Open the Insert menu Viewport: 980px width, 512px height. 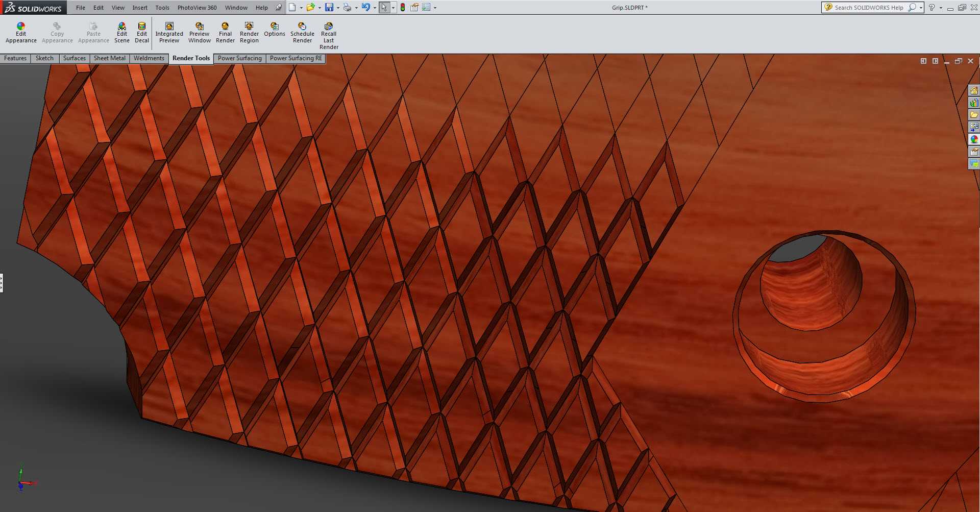(x=140, y=8)
